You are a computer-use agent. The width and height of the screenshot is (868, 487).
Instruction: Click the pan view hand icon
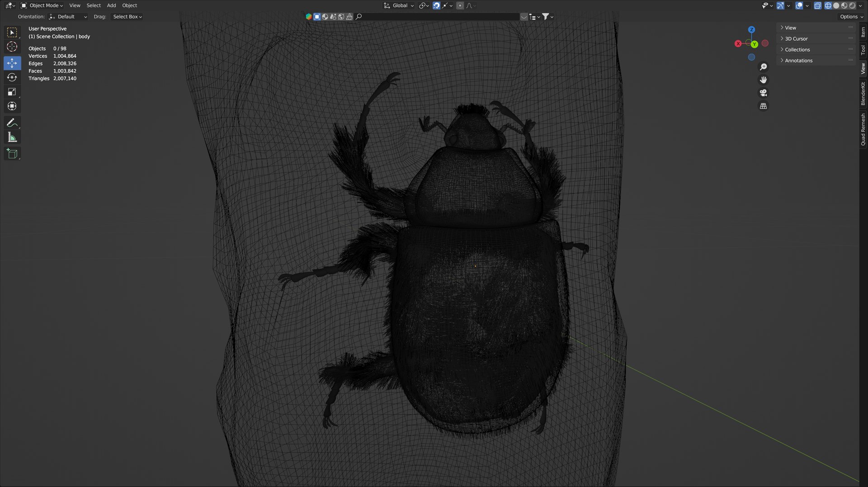(x=763, y=80)
